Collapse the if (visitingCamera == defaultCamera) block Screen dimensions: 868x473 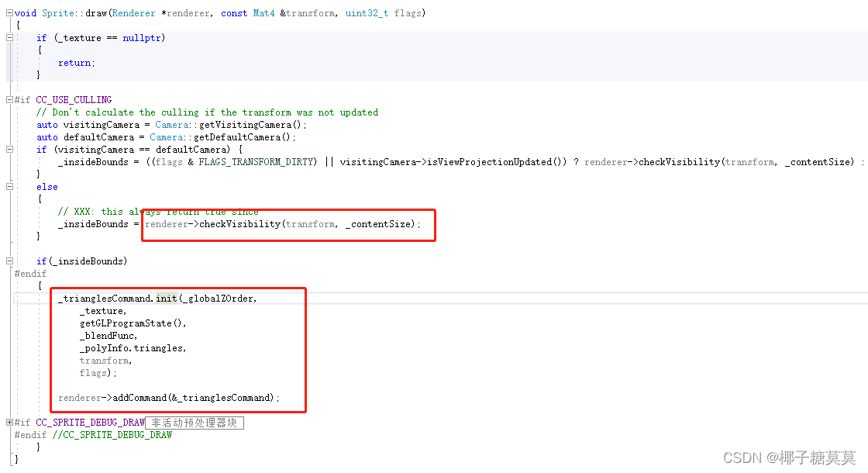click(x=9, y=149)
